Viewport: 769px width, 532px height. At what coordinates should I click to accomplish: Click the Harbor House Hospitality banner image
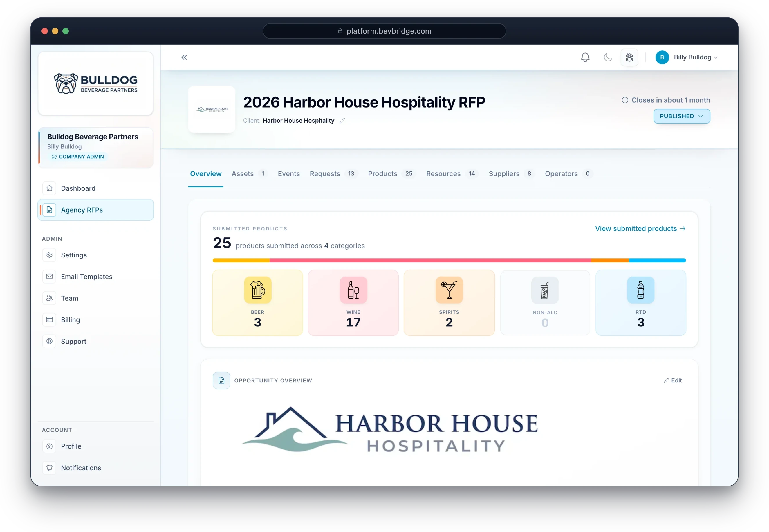[x=390, y=430]
